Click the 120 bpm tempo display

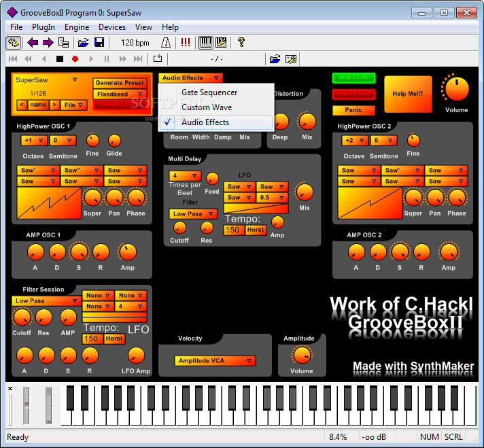[135, 43]
